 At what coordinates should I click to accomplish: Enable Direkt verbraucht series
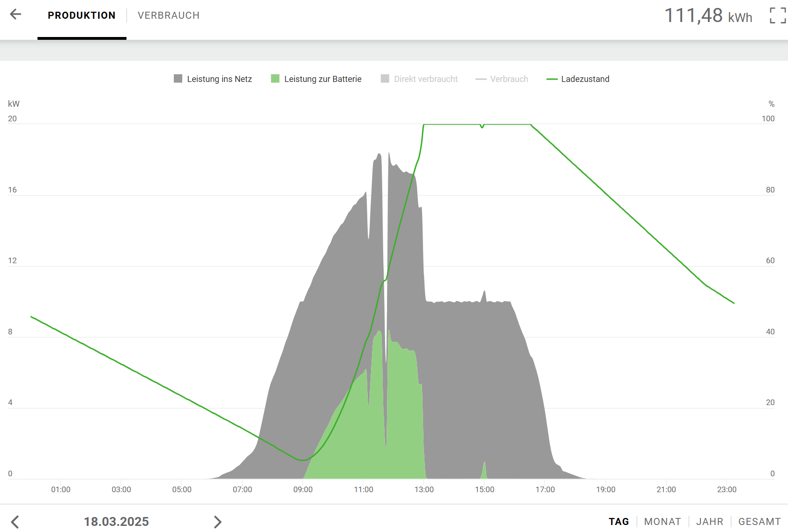[425, 79]
